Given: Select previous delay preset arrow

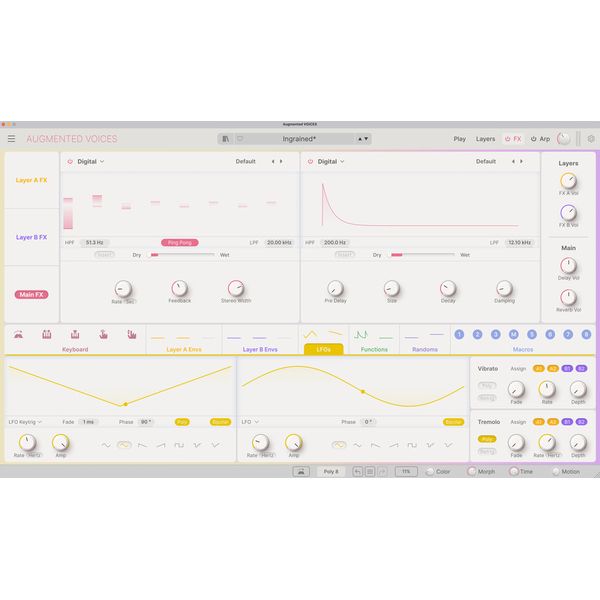Looking at the screenshot, I should [273, 161].
